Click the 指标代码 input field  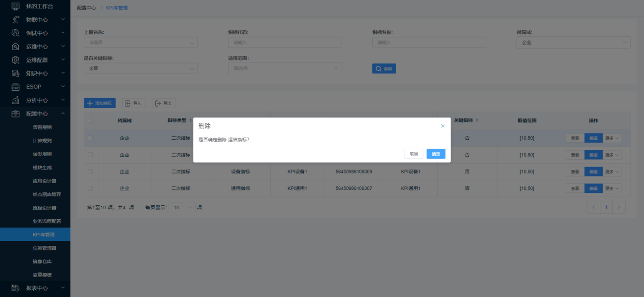(285, 43)
